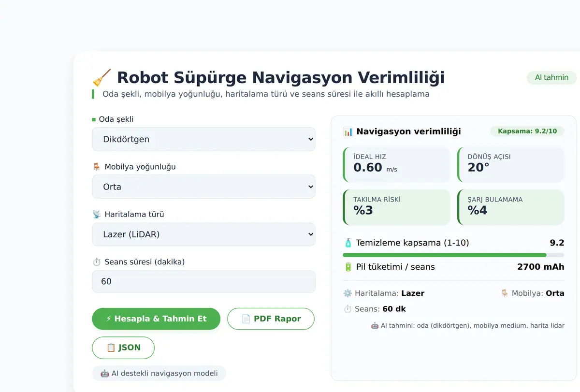Click the bar chart icon beside Navigasyon verimliliği
This screenshot has width=580, height=392.
[x=348, y=131]
